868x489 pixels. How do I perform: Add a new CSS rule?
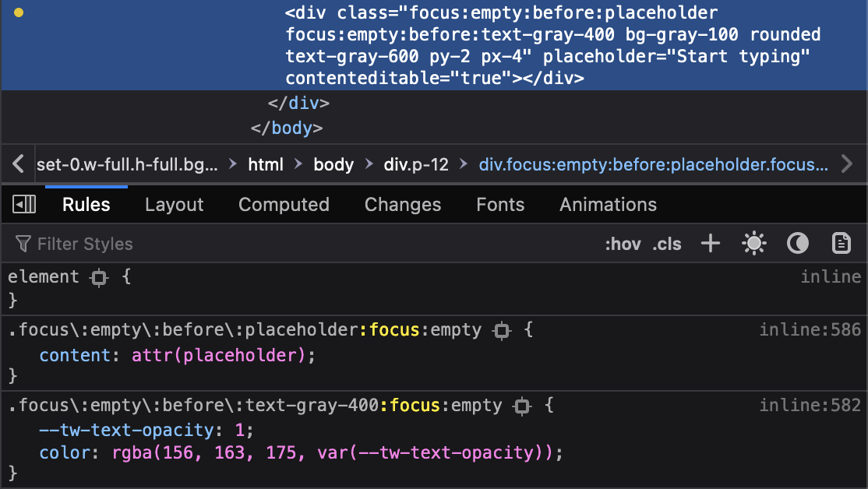710,244
